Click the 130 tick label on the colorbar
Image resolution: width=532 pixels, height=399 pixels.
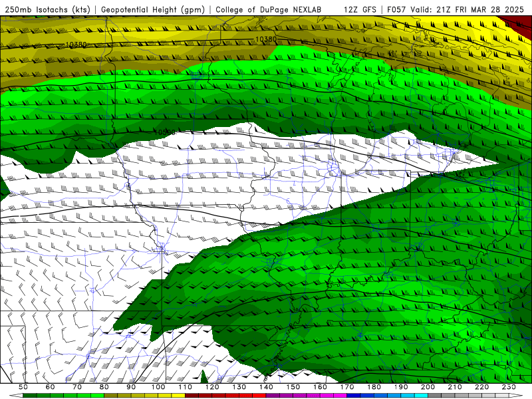point(239,387)
